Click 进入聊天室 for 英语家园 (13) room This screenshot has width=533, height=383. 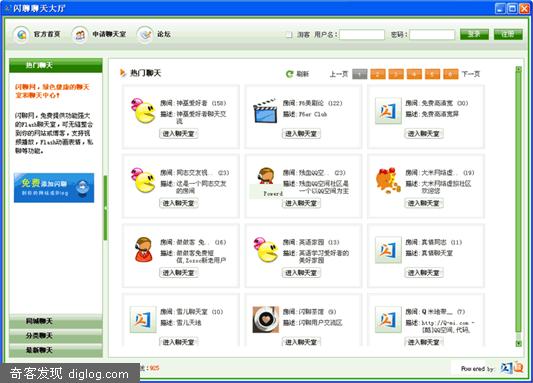[x=301, y=273]
